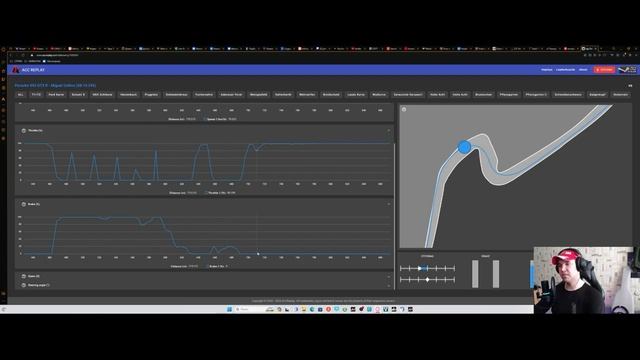Open the Windows Start menu
The height and width of the screenshot is (360, 640).
click(229, 309)
